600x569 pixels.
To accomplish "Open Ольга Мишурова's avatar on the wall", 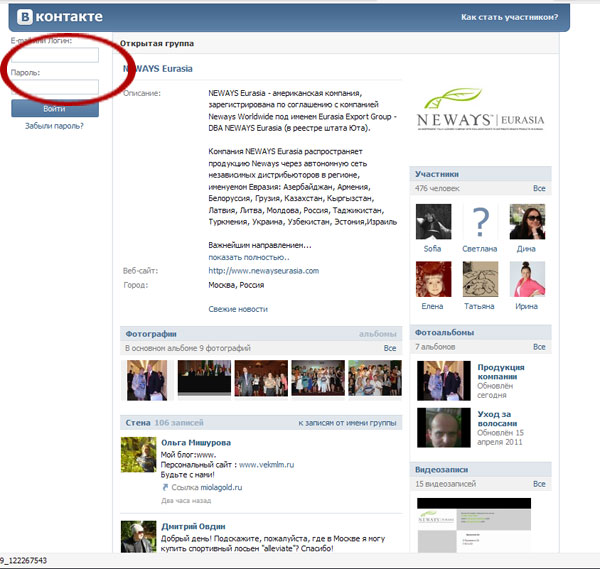I will [x=139, y=455].
